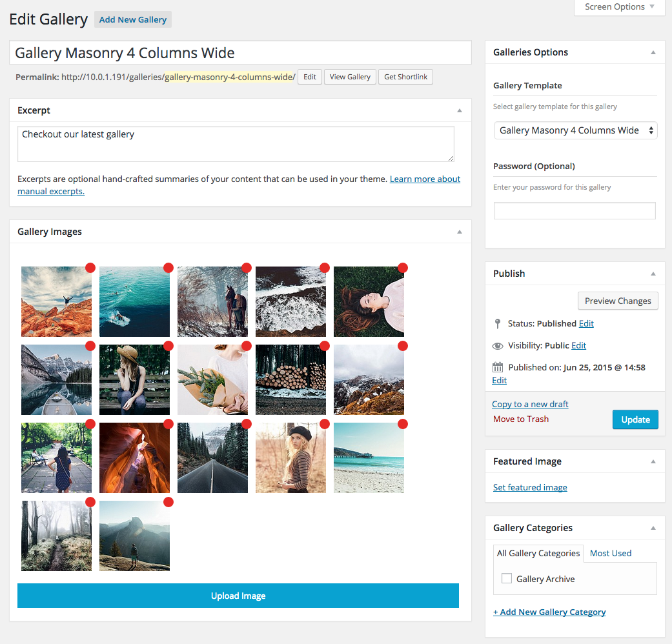Click the eye icon beside Visibility Public
672x644 pixels.
498,345
